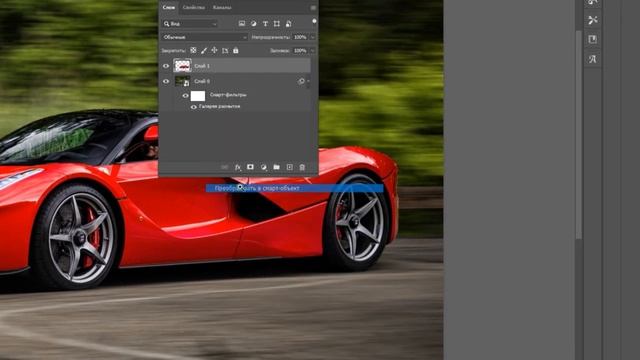Open the Opacity value dropdown arrow
Image resolution: width=640 pixels, height=360 pixels.
point(312,37)
